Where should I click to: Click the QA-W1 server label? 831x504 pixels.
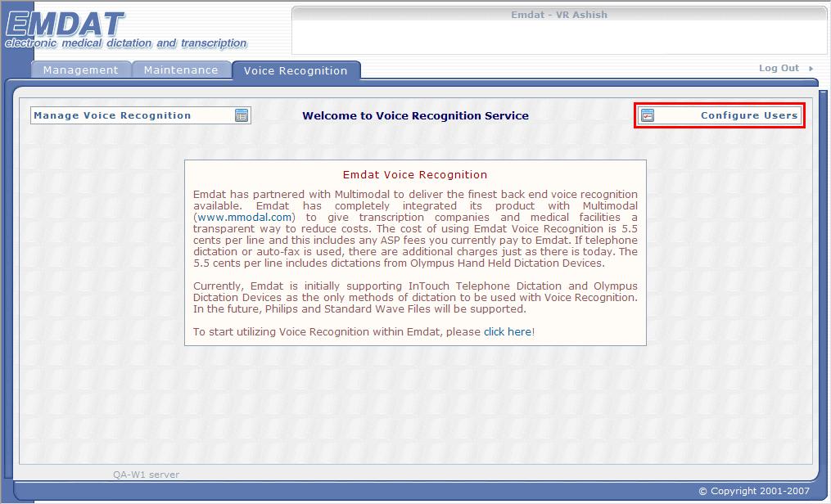tap(146, 475)
